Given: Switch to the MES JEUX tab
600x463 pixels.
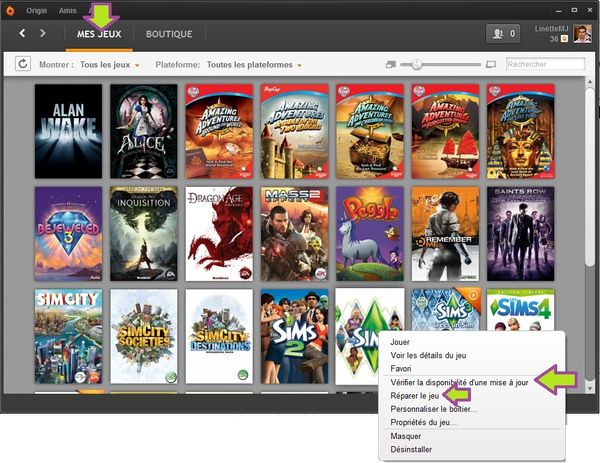Looking at the screenshot, I should pyautogui.click(x=99, y=34).
